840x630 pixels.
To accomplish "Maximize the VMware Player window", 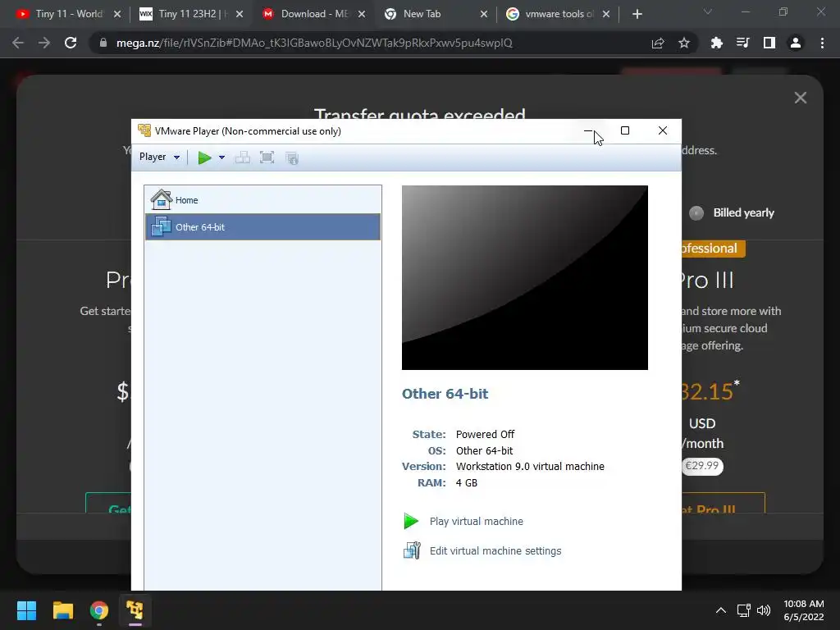I will pyautogui.click(x=624, y=130).
